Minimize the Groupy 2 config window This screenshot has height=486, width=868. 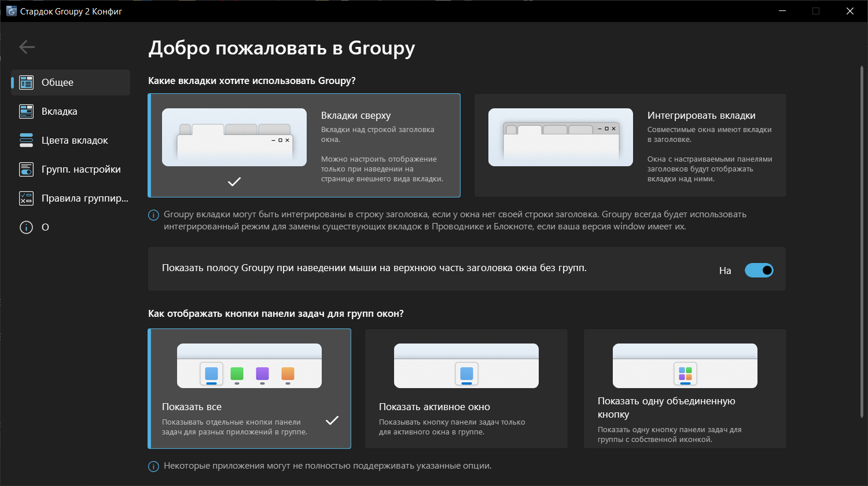tap(782, 11)
